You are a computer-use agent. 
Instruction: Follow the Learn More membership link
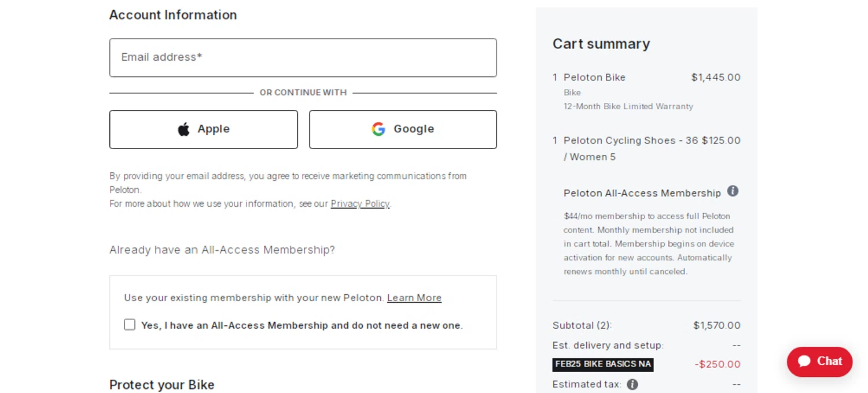(x=414, y=298)
